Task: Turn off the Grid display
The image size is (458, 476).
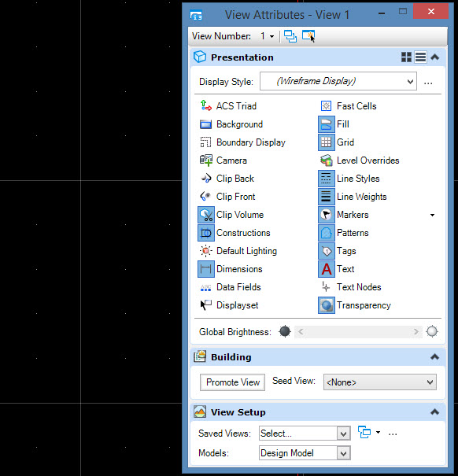Action: coord(327,142)
